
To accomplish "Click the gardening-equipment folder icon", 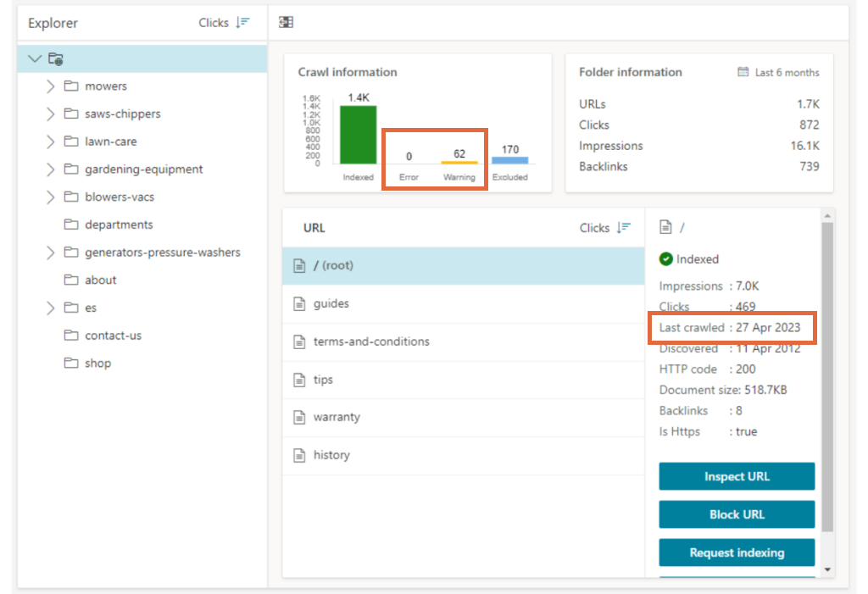I will 71,169.
